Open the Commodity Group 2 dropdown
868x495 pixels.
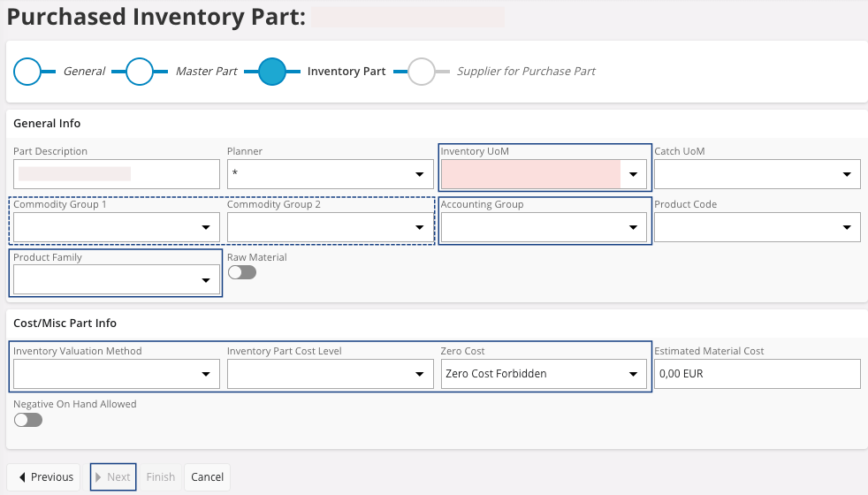420,228
